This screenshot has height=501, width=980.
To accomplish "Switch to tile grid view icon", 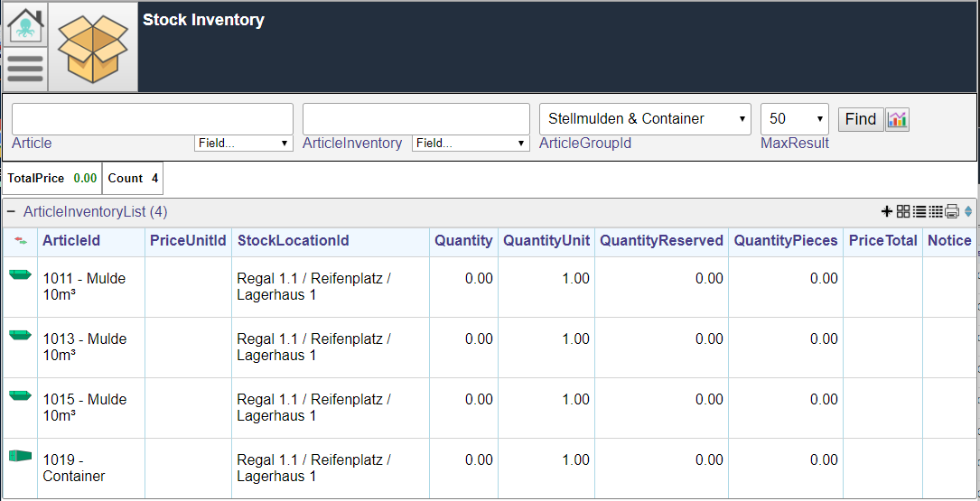I will pos(903,212).
